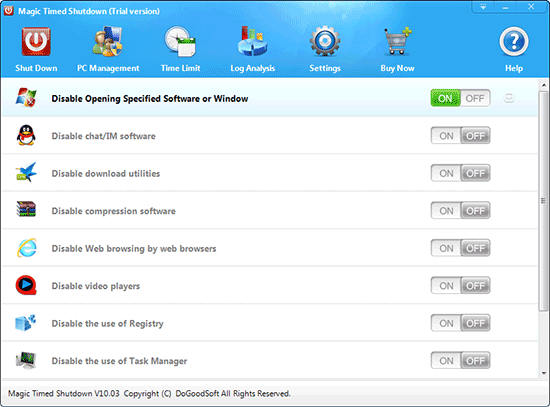
Task: Click the Buy Now cart icon
Action: click(397, 41)
